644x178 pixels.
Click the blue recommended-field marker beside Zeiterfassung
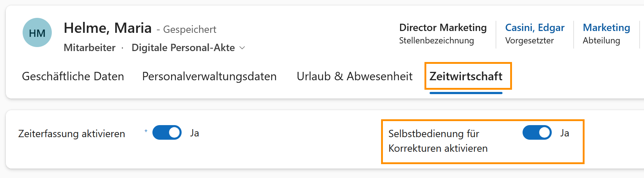146,131
